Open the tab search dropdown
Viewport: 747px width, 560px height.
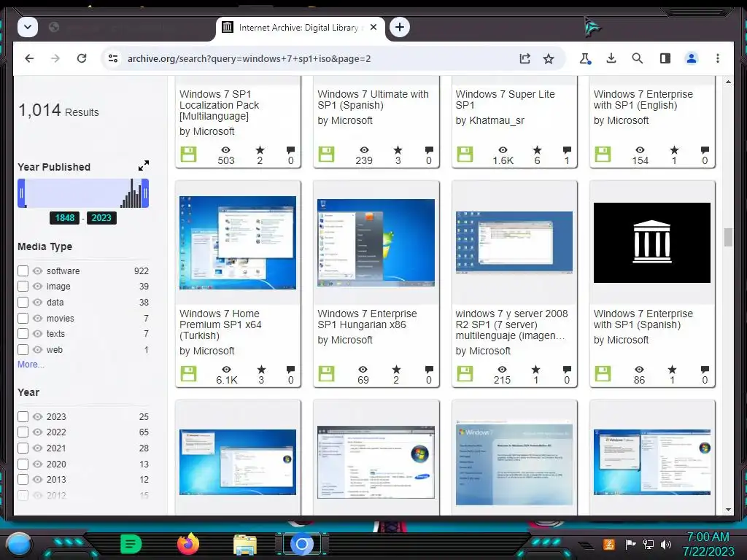point(28,27)
